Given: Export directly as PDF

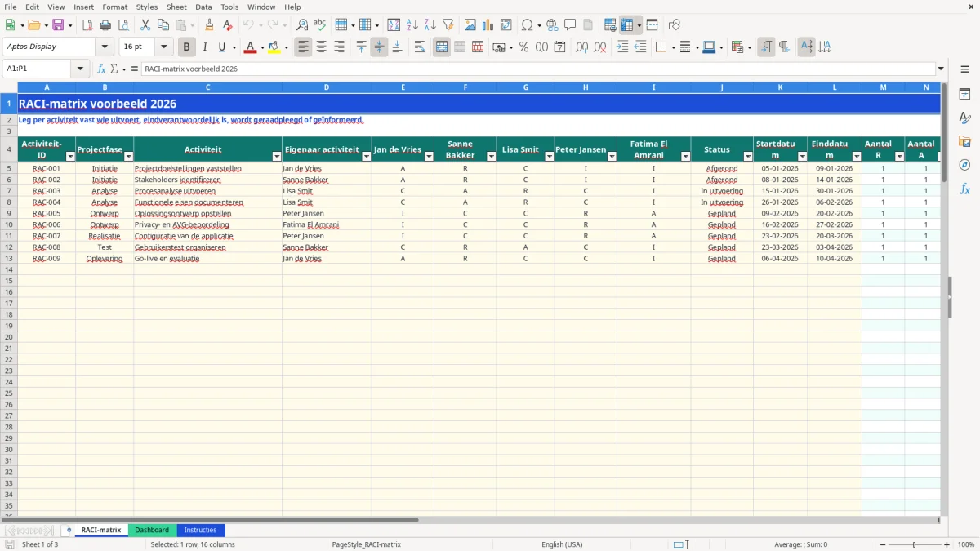Looking at the screenshot, I should click(x=87, y=25).
